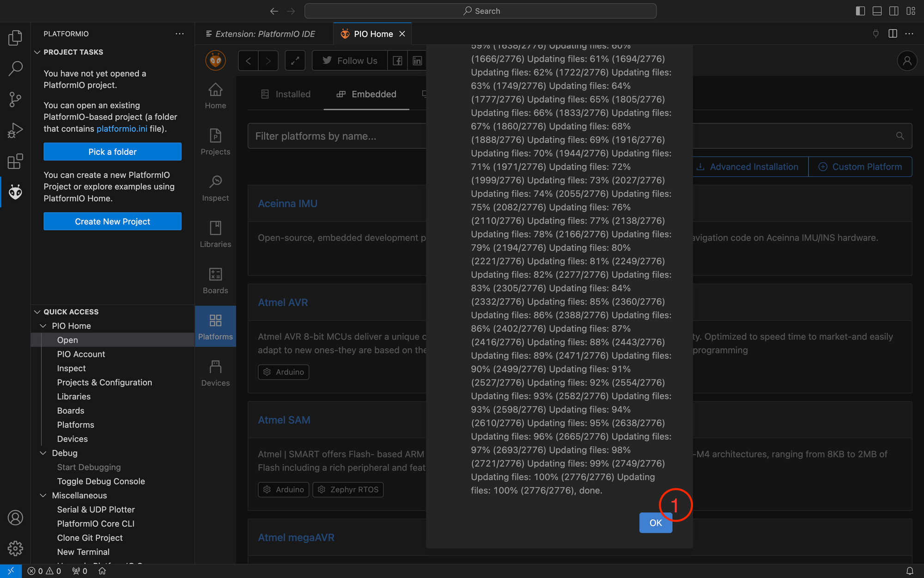Viewport: 924px width, 578px height.
Task: Switch to the Extension: PlatformIO IDE tab
Action: click(x=264, y=34)
